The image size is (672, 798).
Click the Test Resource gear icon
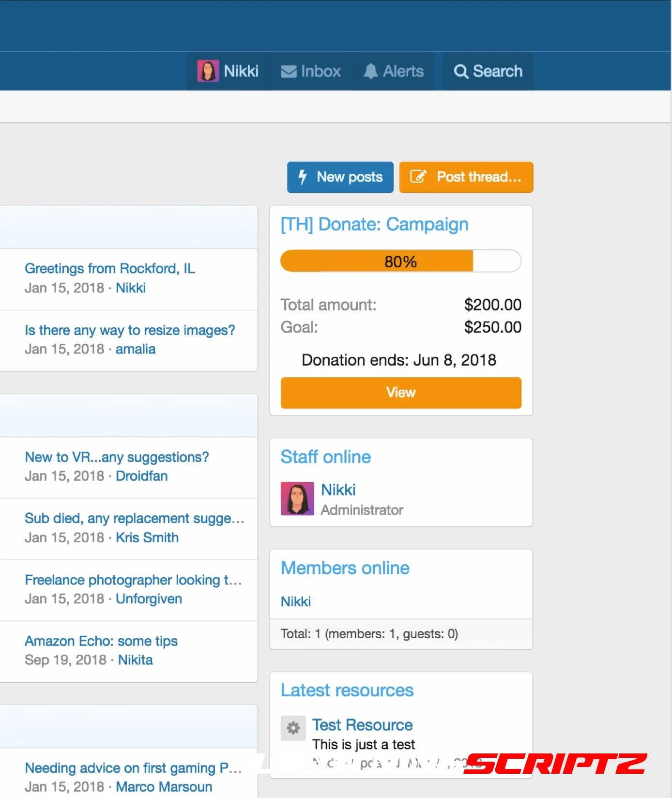293,728
